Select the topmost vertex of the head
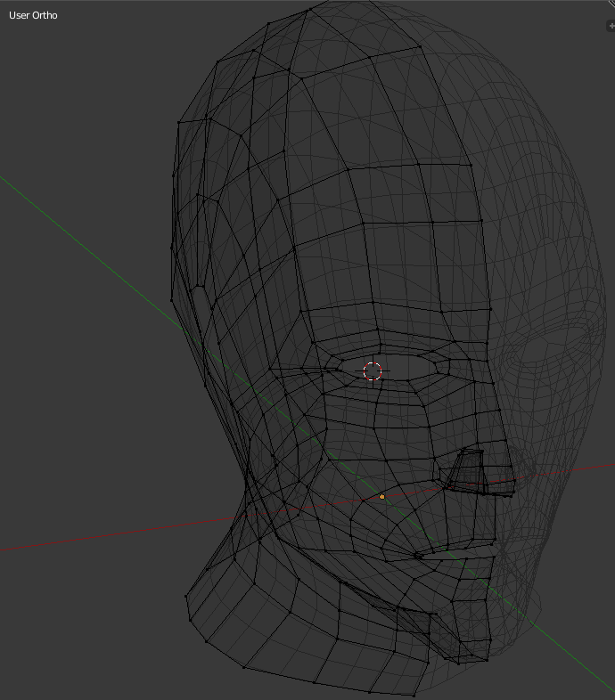615x700 pixels. tap(309, 10)
